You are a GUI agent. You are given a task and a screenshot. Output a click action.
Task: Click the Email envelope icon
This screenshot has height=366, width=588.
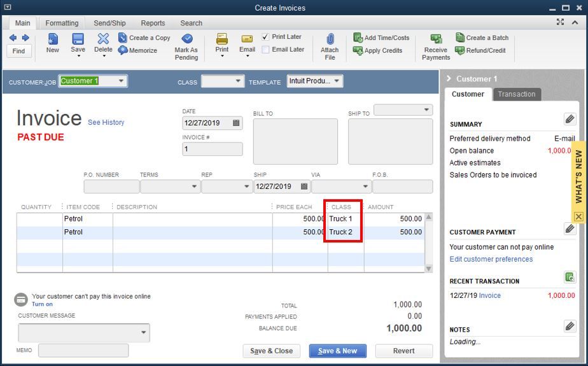pos(247,39)
